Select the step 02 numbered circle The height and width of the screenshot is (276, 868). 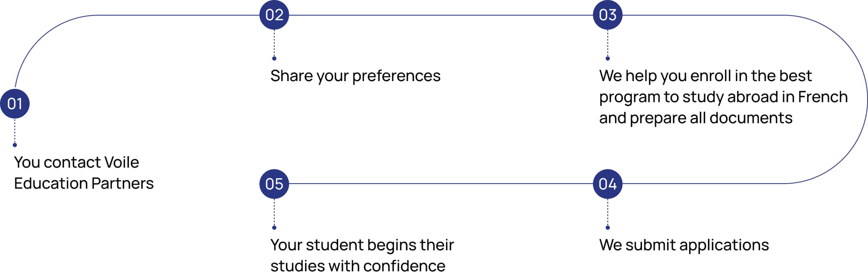[x=274, y=15]
